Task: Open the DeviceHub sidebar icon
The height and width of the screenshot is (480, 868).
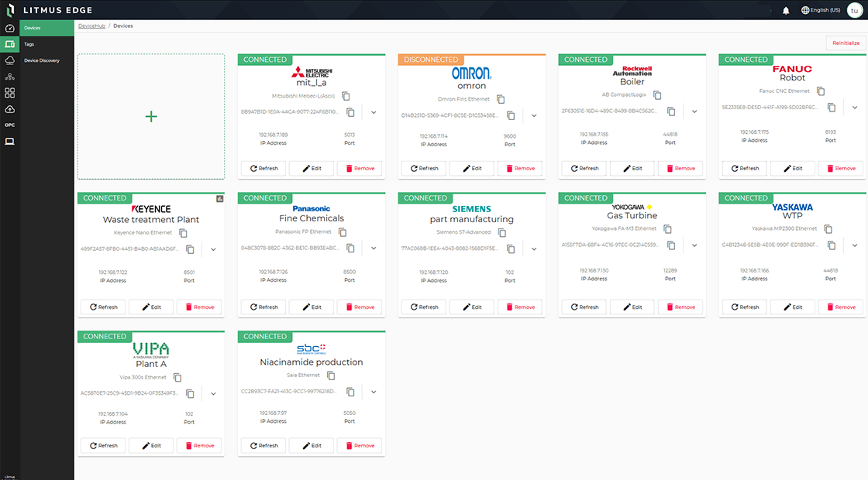Action: (9, 44)
